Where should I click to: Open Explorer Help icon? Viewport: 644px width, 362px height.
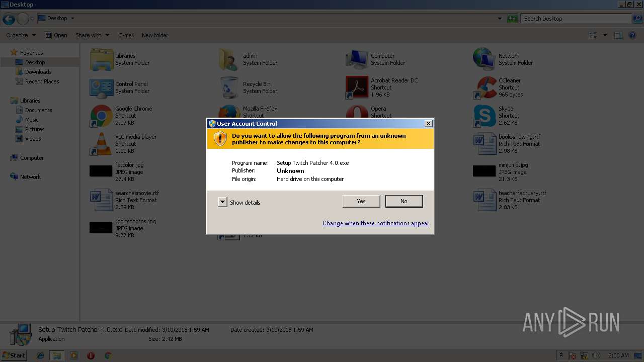633,35
